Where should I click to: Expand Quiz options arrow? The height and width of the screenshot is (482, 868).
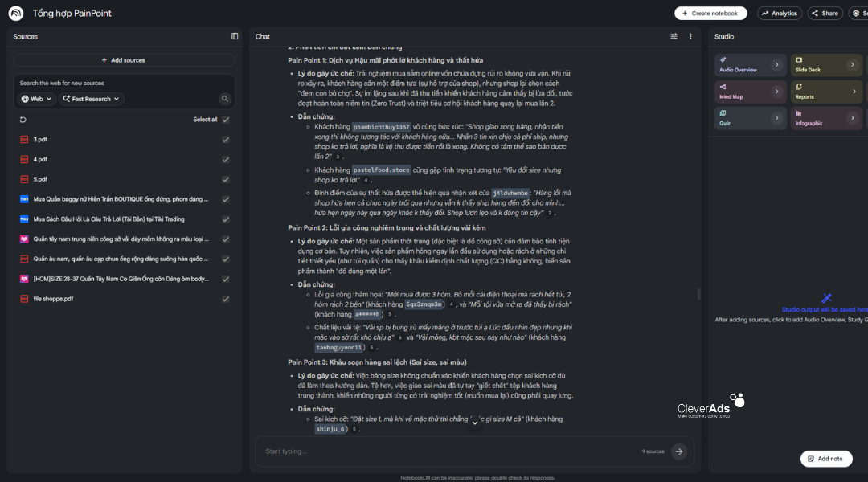tap(776, 118)
